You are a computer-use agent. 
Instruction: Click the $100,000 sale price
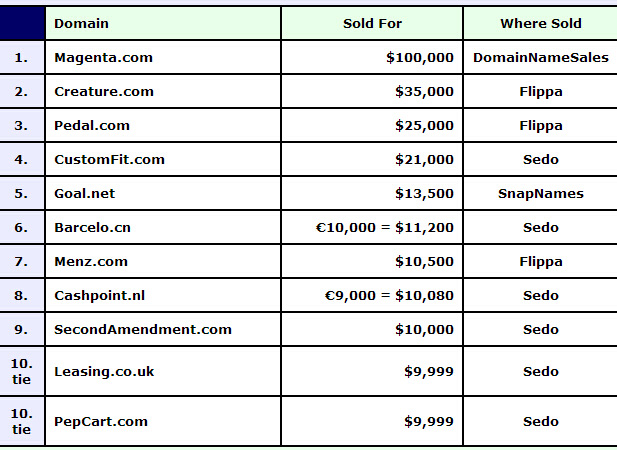click(420, 57)
